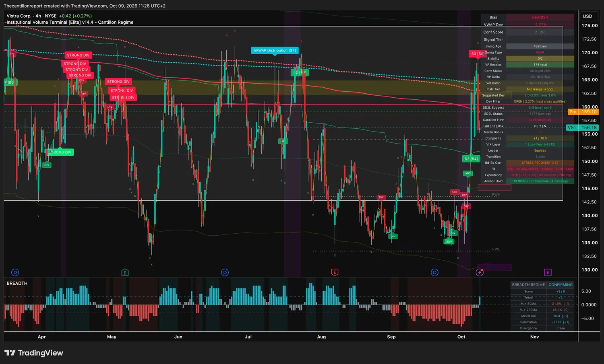Click the Jul label on time axis
Screen dimensions: 604x364
pos(248,337)
